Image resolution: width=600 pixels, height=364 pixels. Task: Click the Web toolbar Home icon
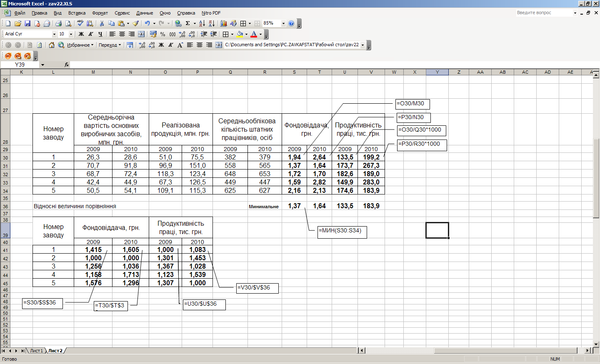pos(52,45)
